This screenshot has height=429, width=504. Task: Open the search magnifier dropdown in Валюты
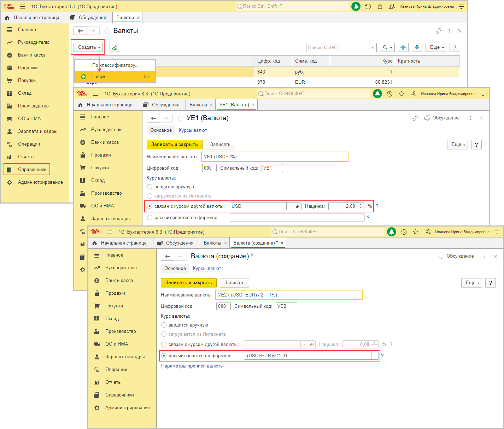387,47
